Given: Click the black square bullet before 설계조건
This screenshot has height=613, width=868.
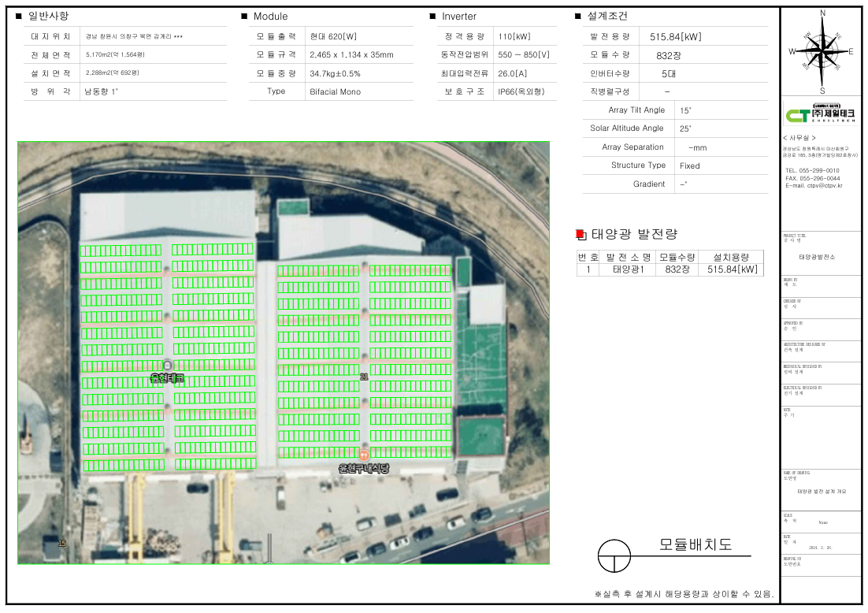Looking at the screenshot, I should [579, 17].
